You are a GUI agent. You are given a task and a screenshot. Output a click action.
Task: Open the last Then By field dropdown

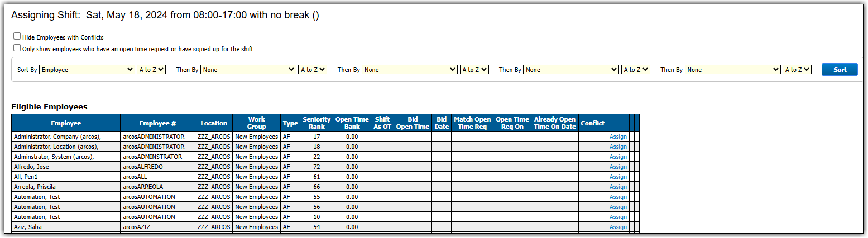733,70
